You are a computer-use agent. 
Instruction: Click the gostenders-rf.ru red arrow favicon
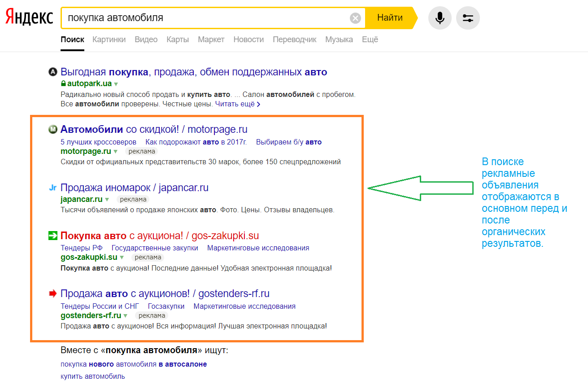click(52, 293)
